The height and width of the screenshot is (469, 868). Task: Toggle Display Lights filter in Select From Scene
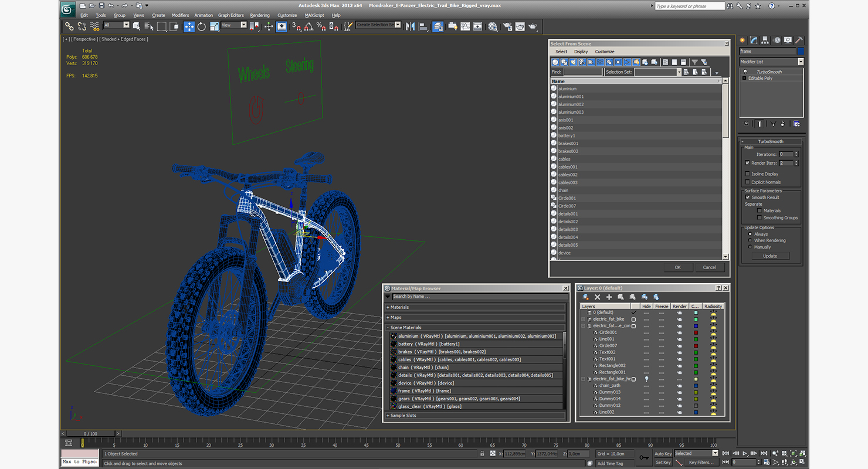(574, 62)
